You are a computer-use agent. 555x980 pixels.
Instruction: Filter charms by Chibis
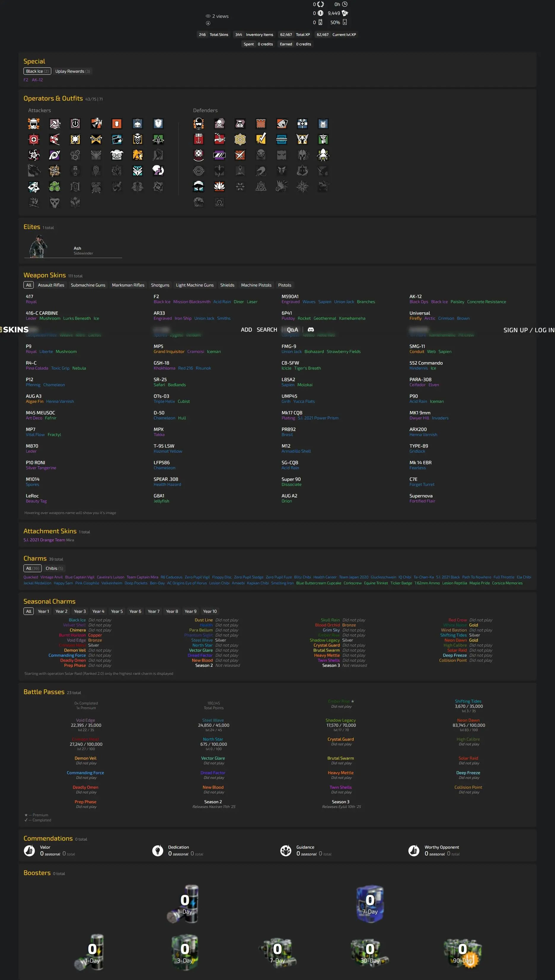tap(54, 568)
